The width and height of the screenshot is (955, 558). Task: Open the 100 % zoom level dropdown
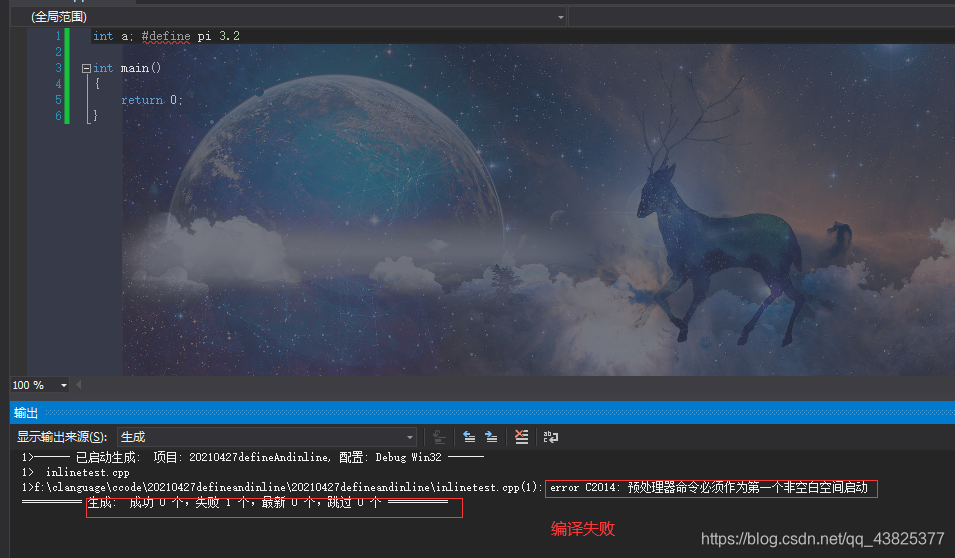click(40, 385)
